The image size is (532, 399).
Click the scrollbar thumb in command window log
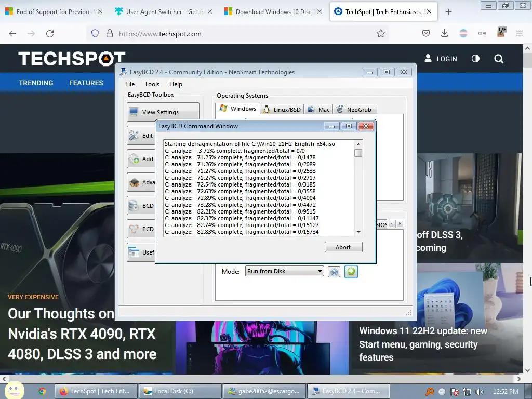(358, 153)
